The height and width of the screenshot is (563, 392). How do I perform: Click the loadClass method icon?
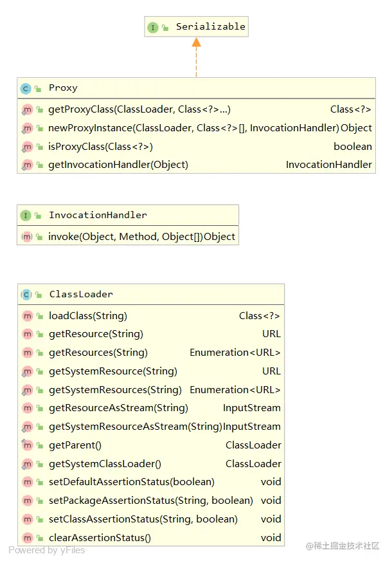pos(28,316)
